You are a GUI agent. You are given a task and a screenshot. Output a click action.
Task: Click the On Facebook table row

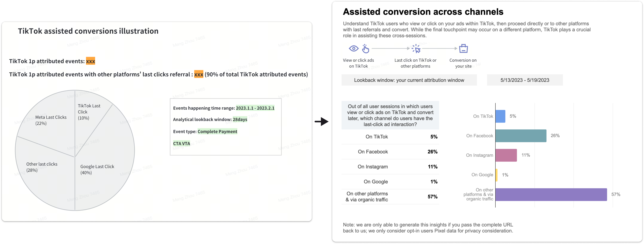tap(390, 152)
